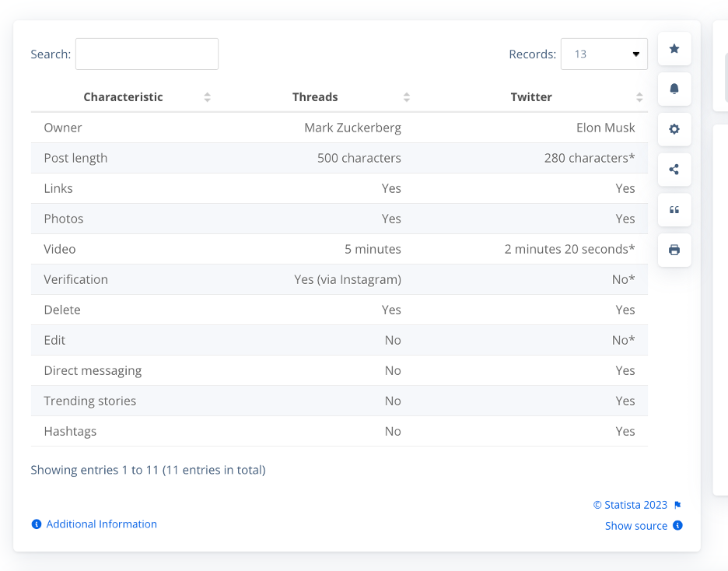Select the 500 characters cell
This screenshot has height=571, width=728.
tap(359, 158)
